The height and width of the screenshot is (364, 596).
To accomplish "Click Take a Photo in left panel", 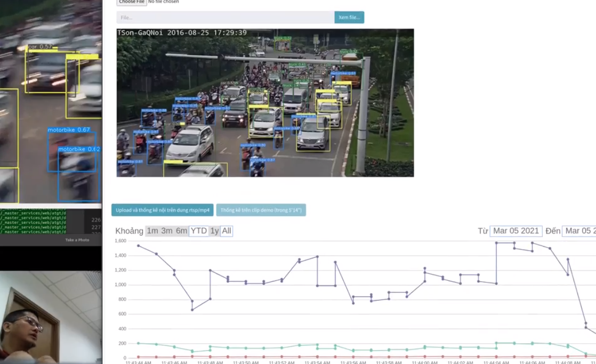I will pos(77,240).
